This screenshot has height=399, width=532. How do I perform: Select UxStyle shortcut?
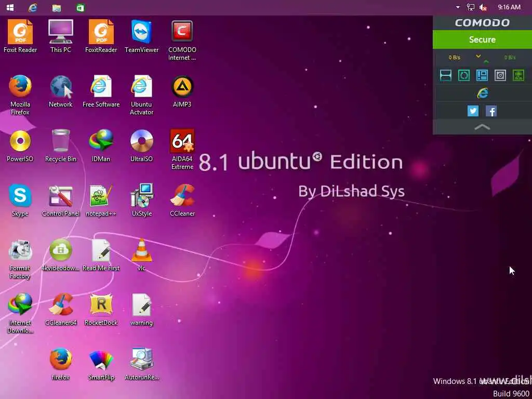coord(141,200)
